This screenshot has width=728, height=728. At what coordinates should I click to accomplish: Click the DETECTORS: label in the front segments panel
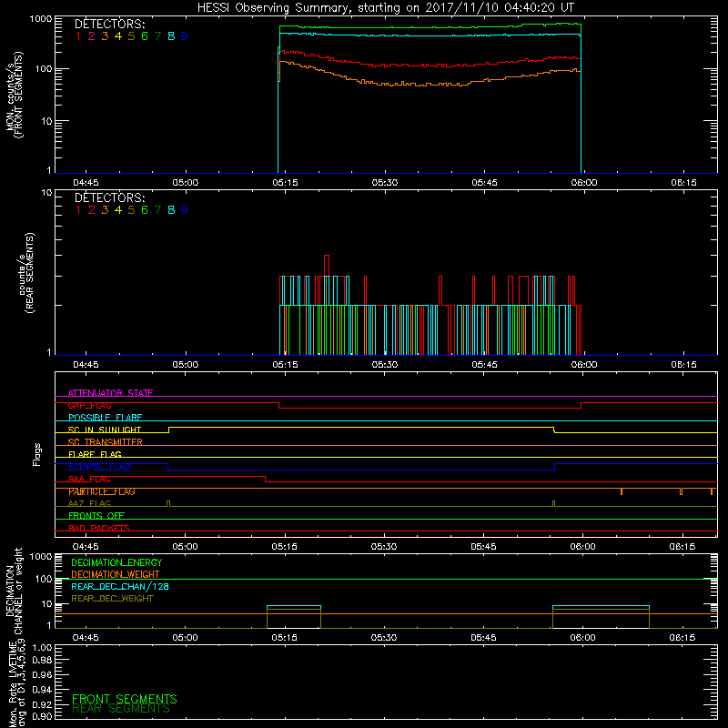[110, 25]
